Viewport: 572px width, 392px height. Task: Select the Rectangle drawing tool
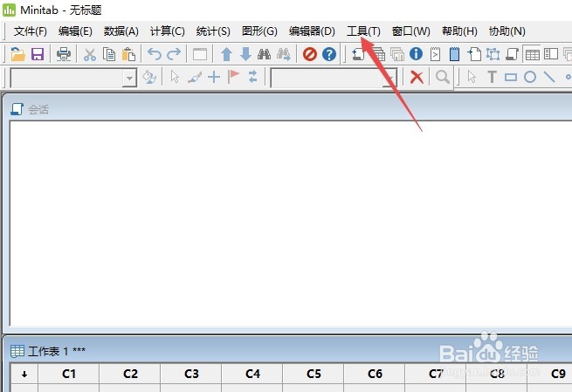[511, 78]
